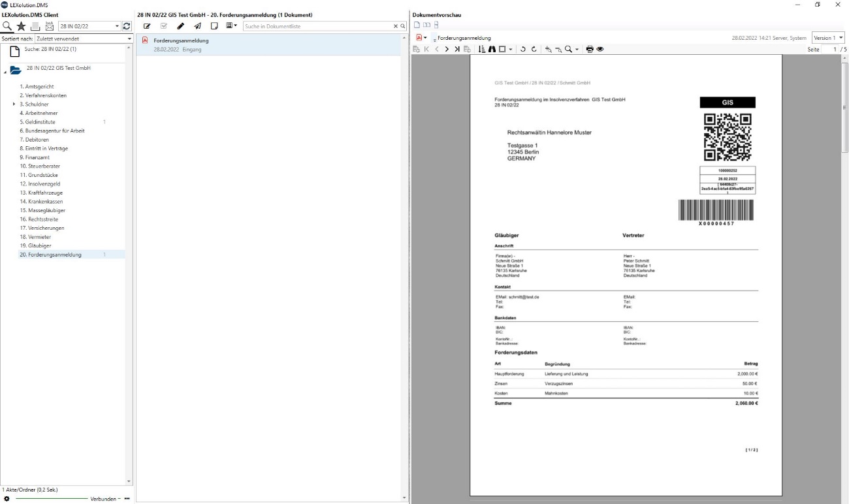The height and width of the screenshot is (504, 849).
Task: Open the 'Zuletzt verwendet' sort dropdown
Action: click(84, 39)
